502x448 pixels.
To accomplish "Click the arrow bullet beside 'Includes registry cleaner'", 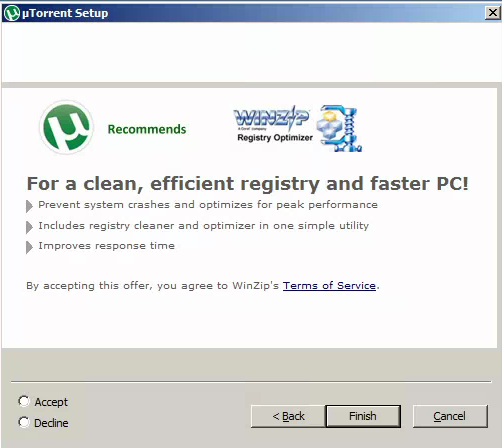I will 29,227.
